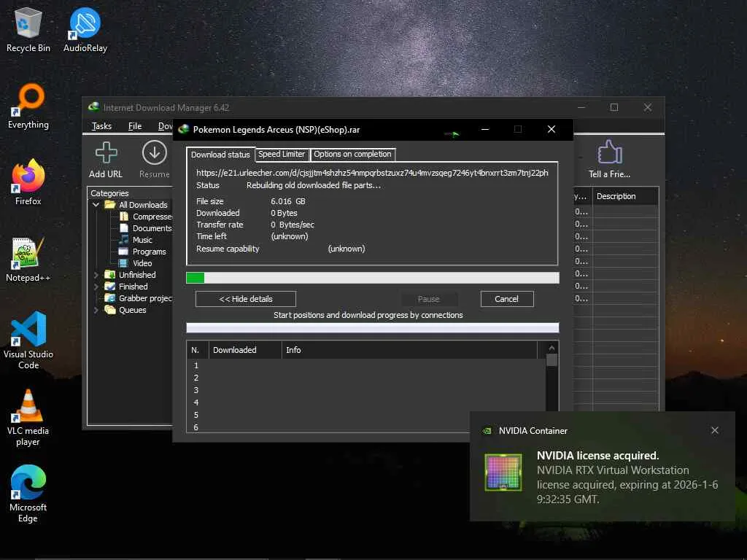Launch VLC media player shortcut

coord(28,417)
